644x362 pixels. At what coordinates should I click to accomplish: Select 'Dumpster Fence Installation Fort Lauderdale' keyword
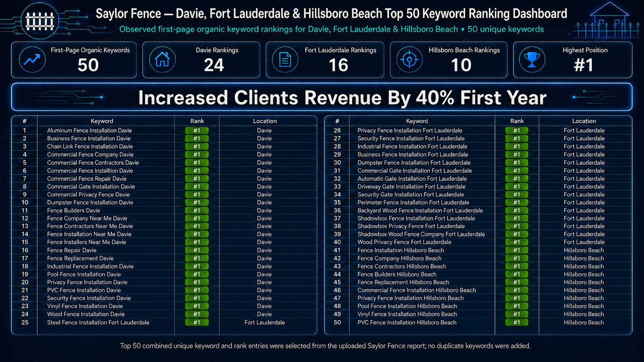tap(414, 163)
